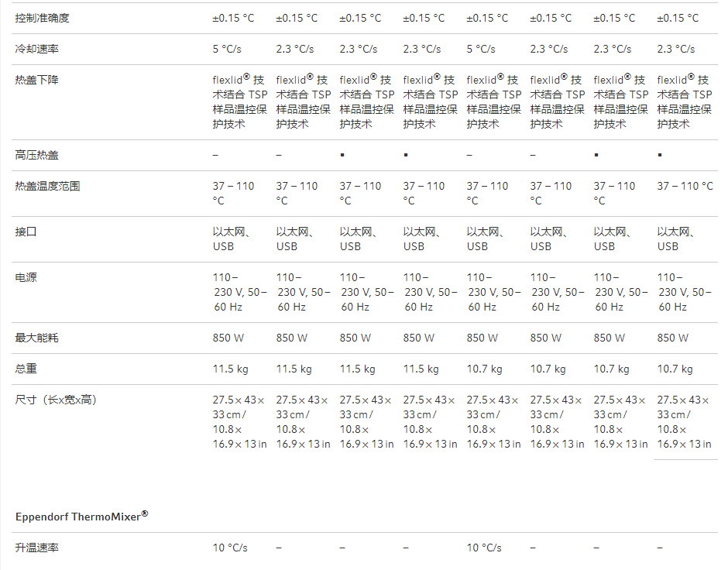728x570 pixels.
Task: Click ±0.15 °C in last column of 控制准确度
Action: [678, 18]
